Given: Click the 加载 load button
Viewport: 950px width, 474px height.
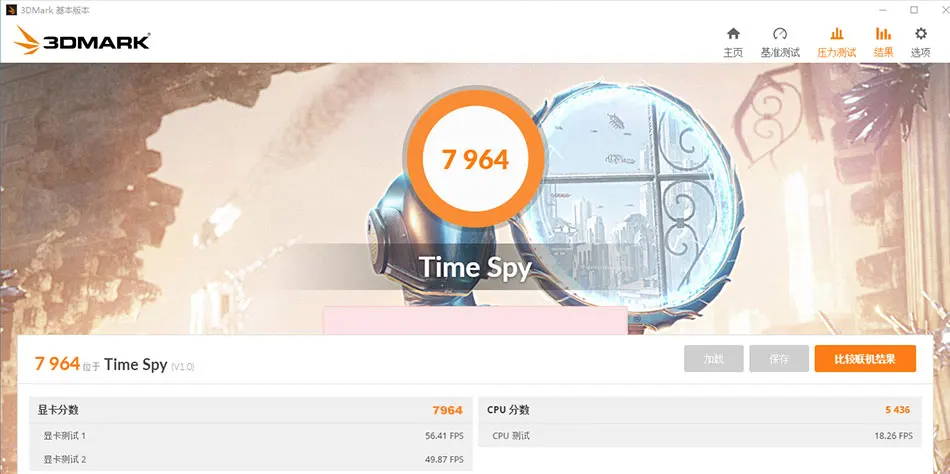Looking at the screenshot, I should tap(714, 359).
